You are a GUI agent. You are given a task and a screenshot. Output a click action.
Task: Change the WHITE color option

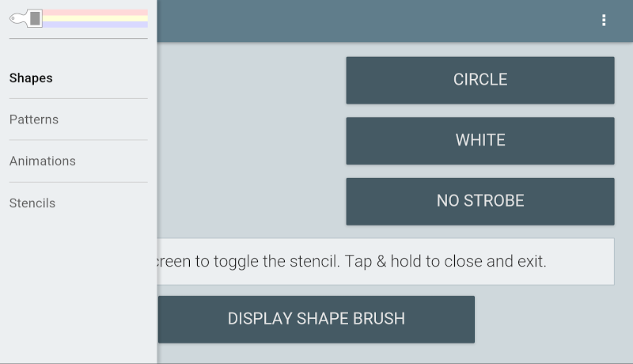[480, 140]
